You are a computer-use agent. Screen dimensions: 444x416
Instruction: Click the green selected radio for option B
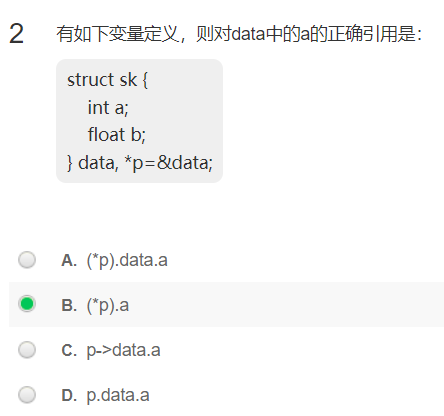click(27, 304)
